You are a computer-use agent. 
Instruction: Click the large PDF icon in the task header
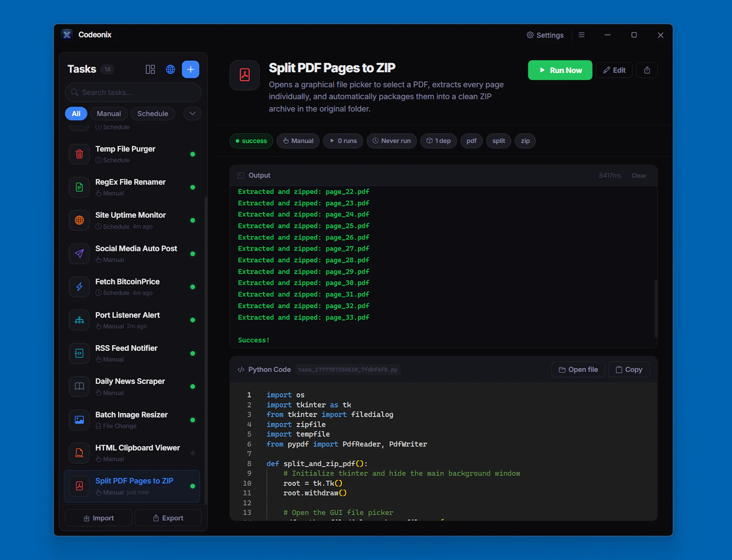(x=245, y=75)
